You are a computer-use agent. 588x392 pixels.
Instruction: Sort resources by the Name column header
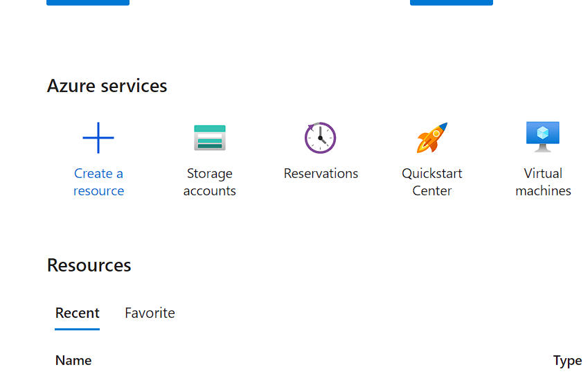coord(73,361)
